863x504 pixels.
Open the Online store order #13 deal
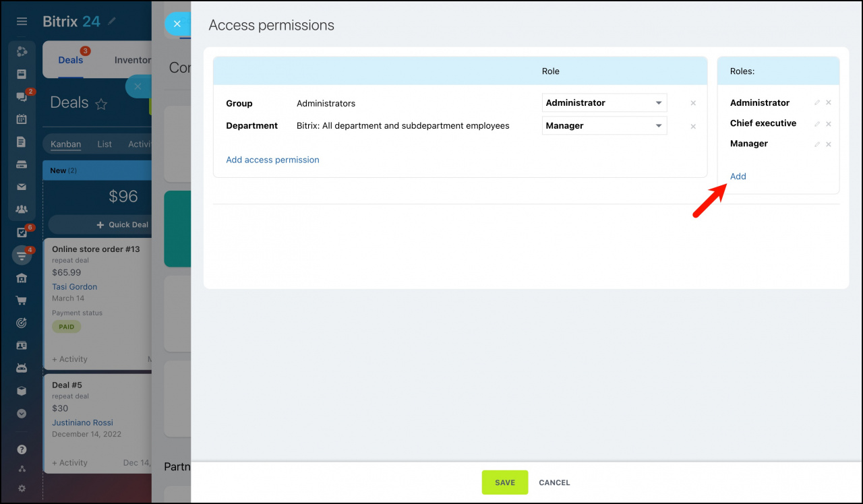coord(96,249)
